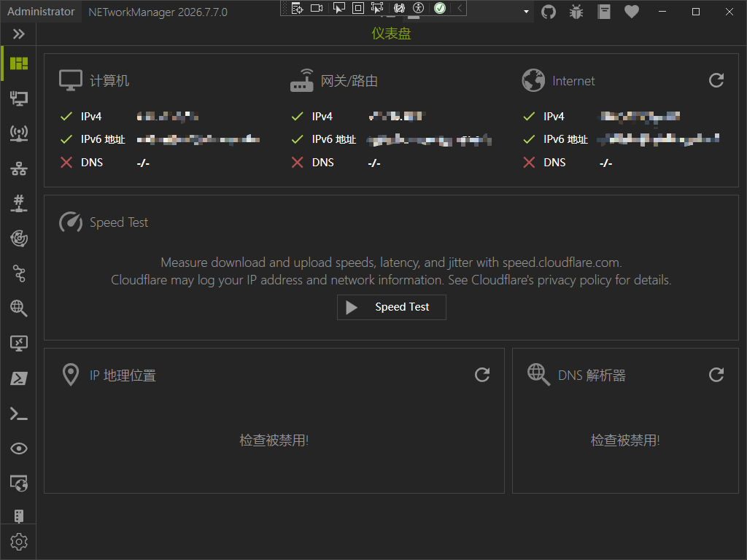Viewport: 747px width, 560px height.
Task: Click the IP 地理位置 heading
Action: [x=123, y=376]
